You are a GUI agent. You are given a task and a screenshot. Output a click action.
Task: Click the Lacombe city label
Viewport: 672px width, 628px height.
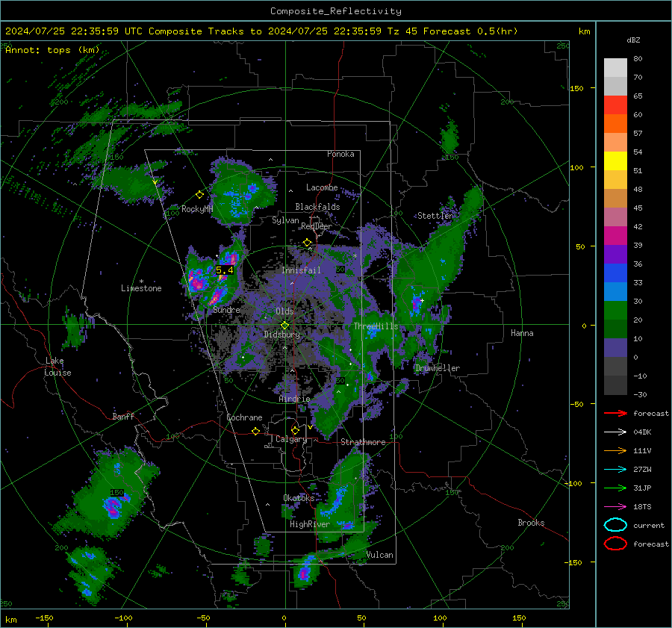tap(322, 187)
